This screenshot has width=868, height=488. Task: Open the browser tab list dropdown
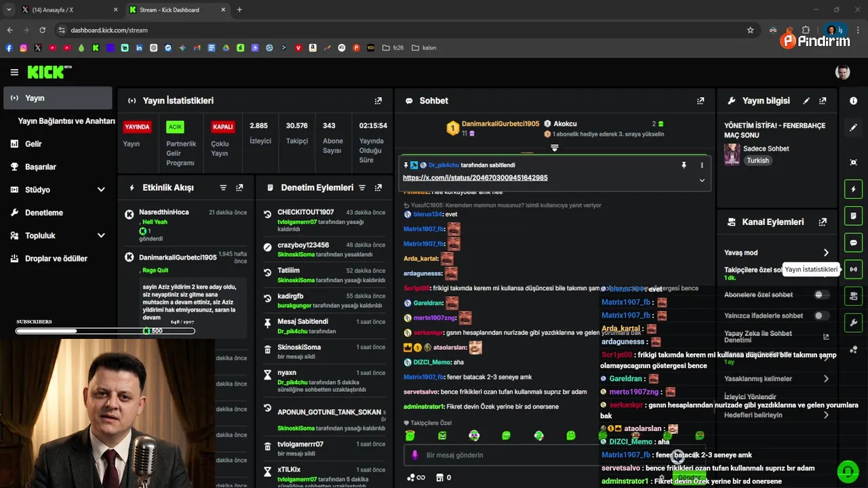coord(9,9)
